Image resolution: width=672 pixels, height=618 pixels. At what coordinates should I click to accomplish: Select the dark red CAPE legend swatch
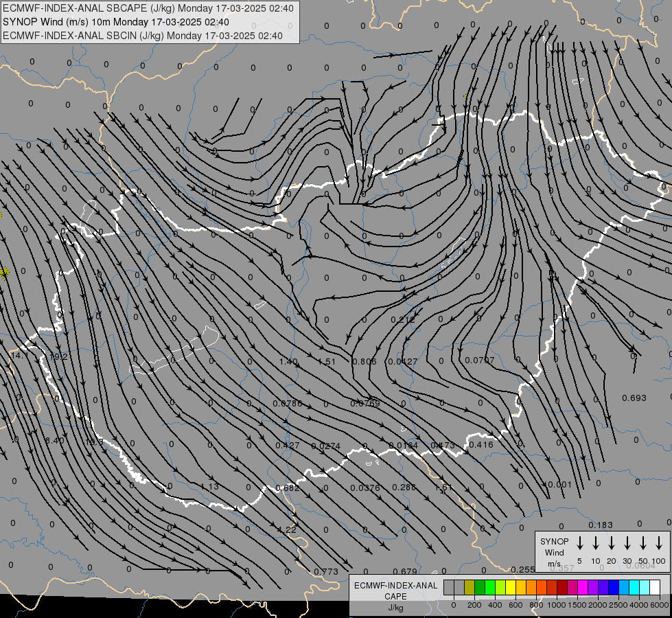click(x=562, y=587)
